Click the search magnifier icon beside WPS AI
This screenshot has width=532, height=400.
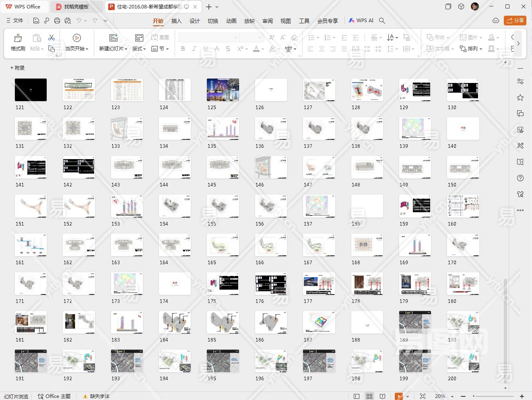pyautogui.click(x=382, y=21)
